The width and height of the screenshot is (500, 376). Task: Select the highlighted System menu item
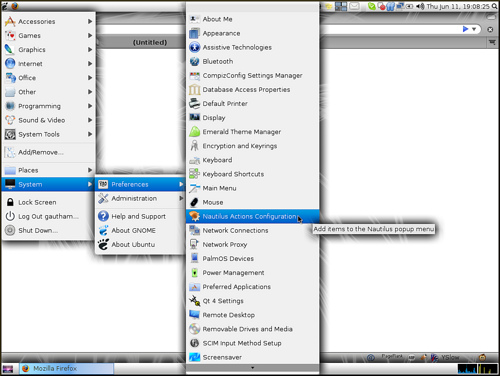click(x=49, y=184)
